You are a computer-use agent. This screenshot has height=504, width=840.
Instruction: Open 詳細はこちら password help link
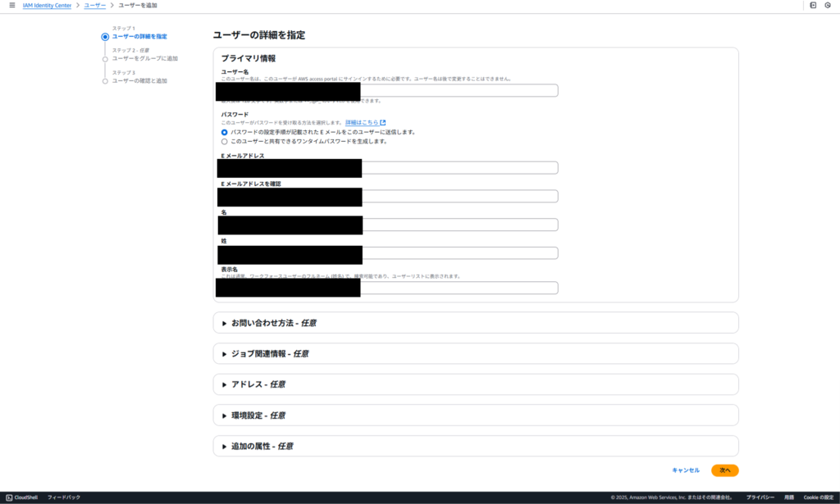(362, 123)
